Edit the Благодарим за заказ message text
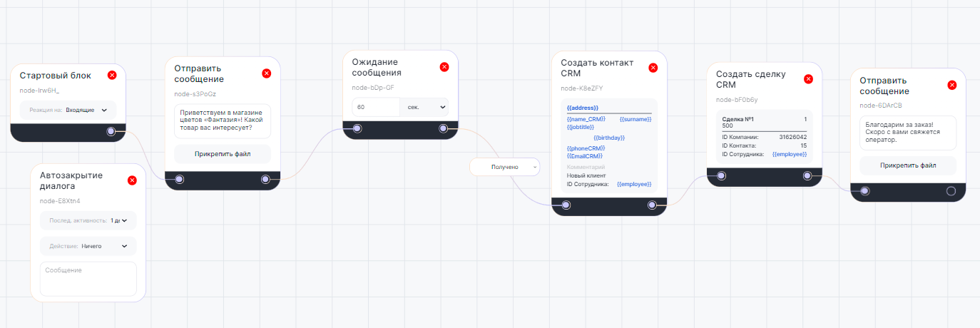The image size is (980, 328). pos(907,133)
